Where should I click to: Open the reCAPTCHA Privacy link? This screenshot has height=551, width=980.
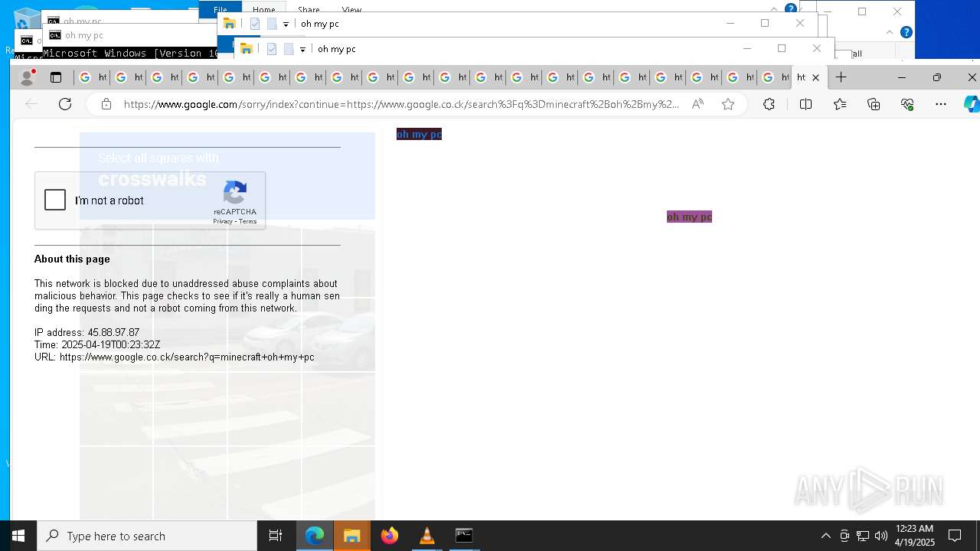click(x=223, y=221)
